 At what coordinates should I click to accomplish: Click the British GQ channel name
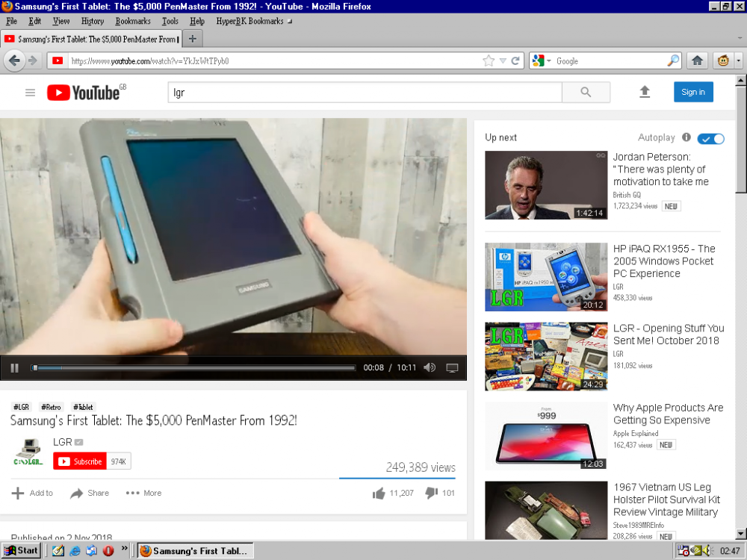pos(627,195)
